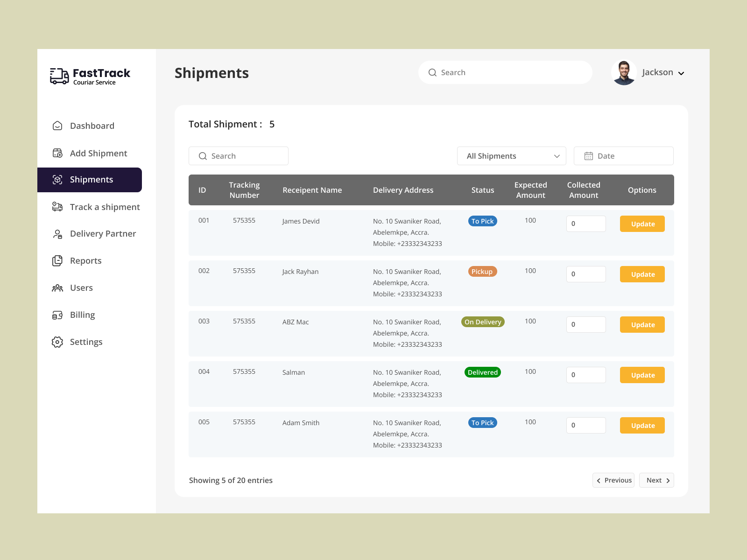Click the Delivered status badge for Salman
Screen dimensions: 747x560
point(482,372)
